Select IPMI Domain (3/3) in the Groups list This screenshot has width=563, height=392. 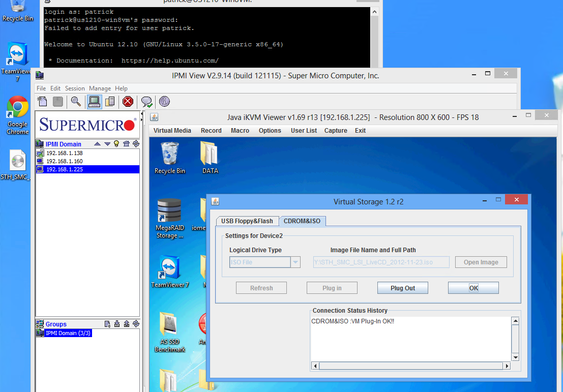click(x=64, y=333)
